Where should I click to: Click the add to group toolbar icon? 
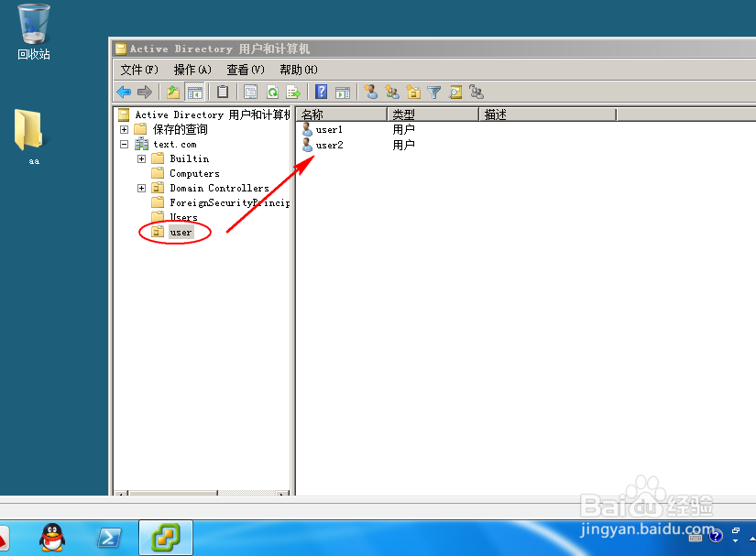tap(477, 92)
